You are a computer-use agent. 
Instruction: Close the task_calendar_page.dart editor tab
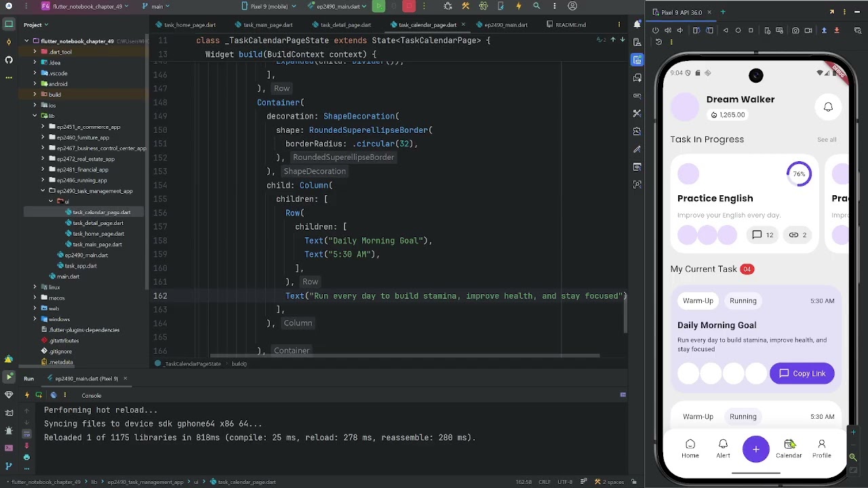463,25
